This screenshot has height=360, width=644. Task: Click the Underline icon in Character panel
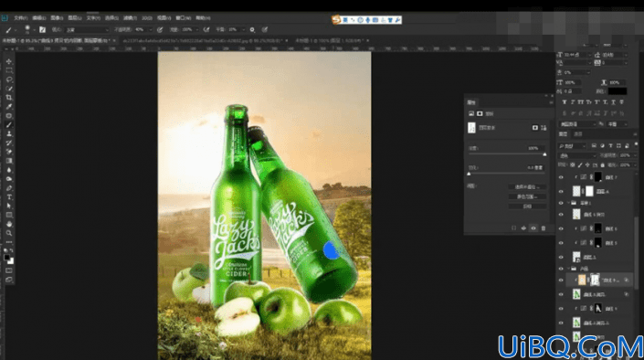click(614, 102)
